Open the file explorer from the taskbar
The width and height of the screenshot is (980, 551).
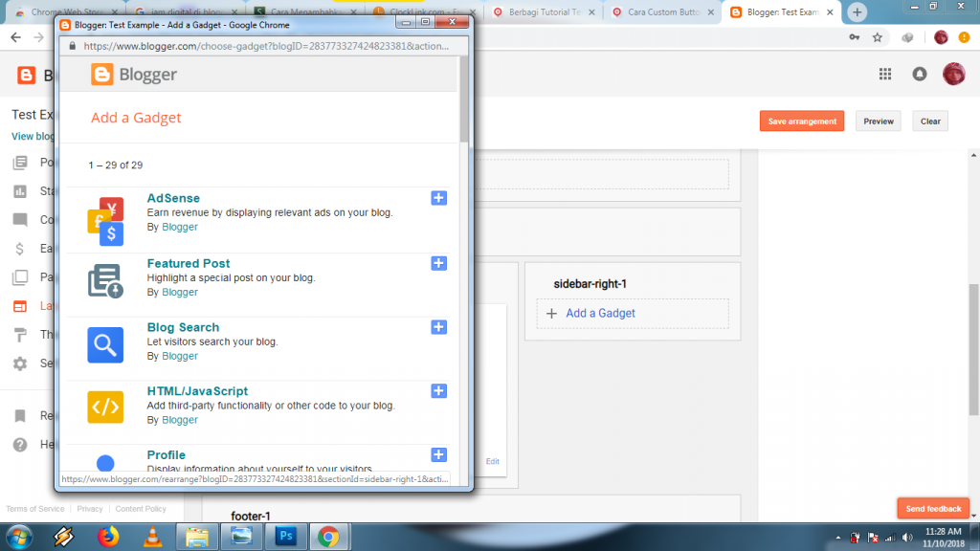(196, 537)
